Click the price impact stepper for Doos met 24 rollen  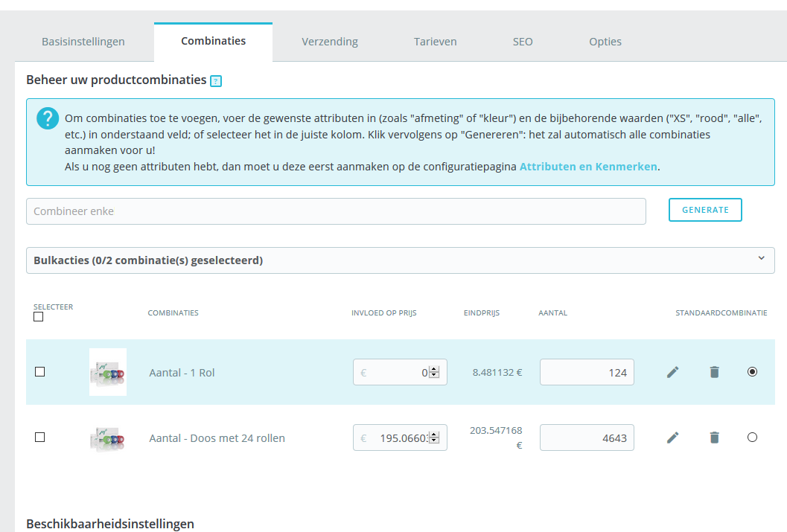(434, 438)
